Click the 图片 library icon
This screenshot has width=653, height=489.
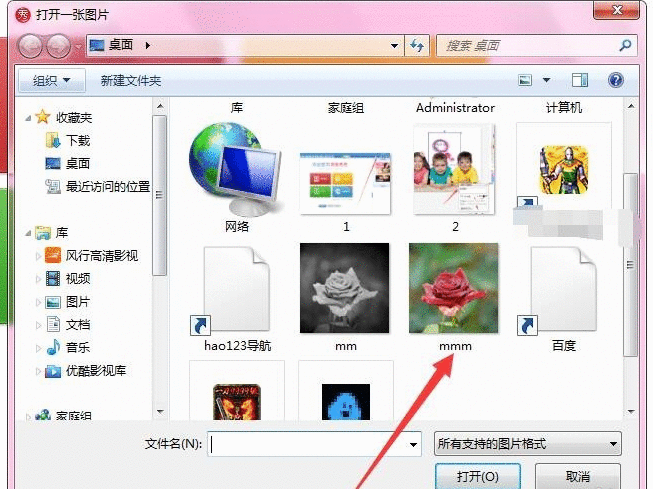click(53, 302)
